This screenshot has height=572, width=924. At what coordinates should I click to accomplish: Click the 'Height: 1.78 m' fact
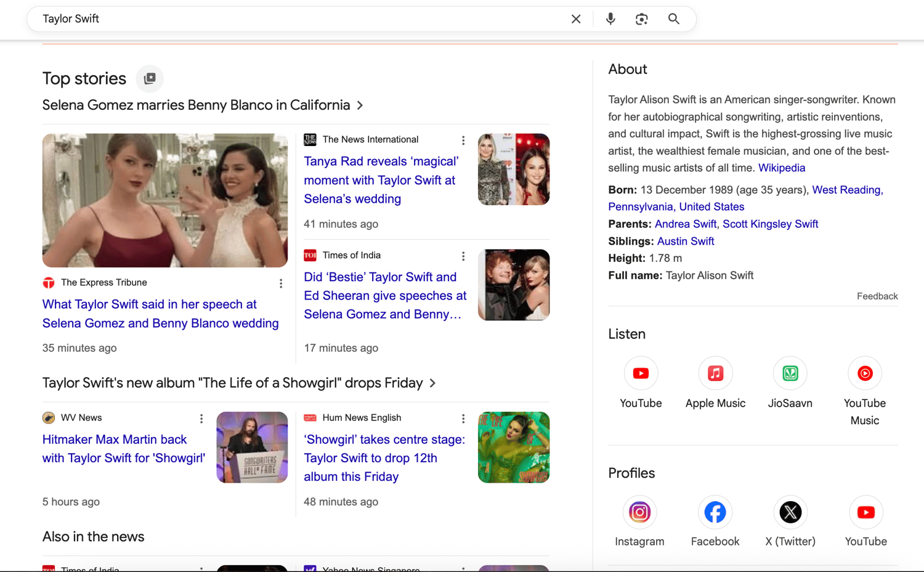[x=645, y=258]
